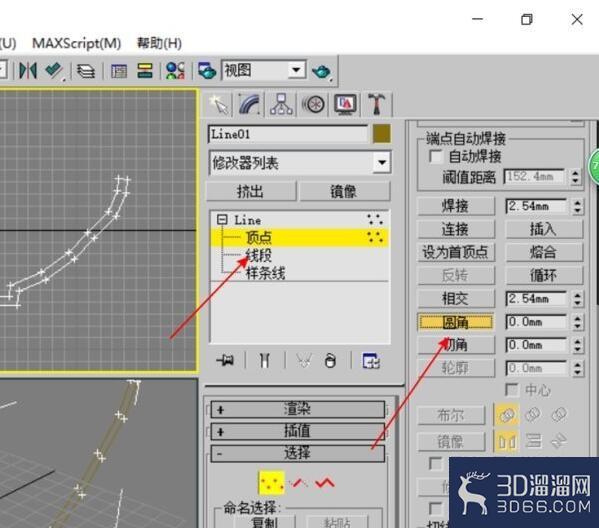Image resolution: width=599 pixels, height=528 pixels.
Task: Switch to the Utilities hammer tab
Action: [x=376, y=104]
